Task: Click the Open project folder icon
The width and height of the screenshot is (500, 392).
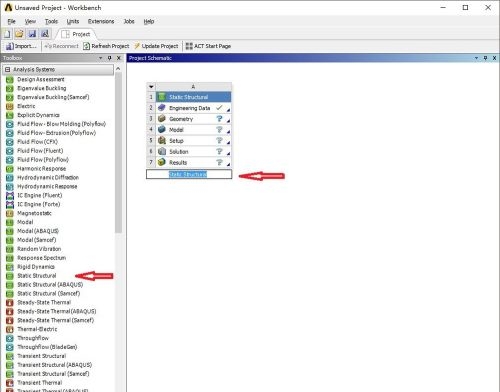Action: [19, 34]
